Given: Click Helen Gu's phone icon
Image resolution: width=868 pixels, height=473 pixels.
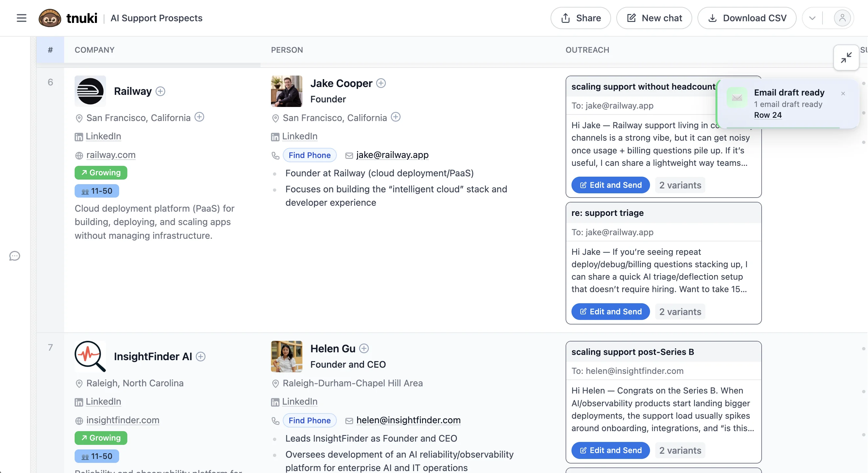Looking at the screenshot, I should [x=275, y=420].
